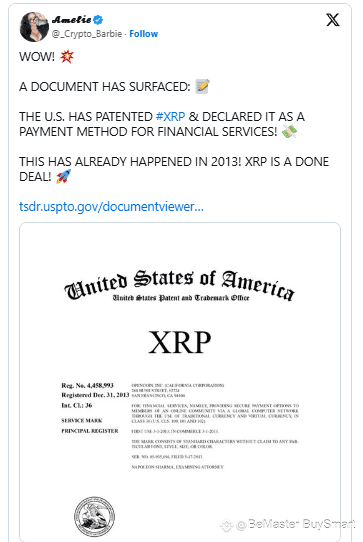Click the blue verified checkmark badge
Screen dimensions: 363x542
[x=98, y=20]
